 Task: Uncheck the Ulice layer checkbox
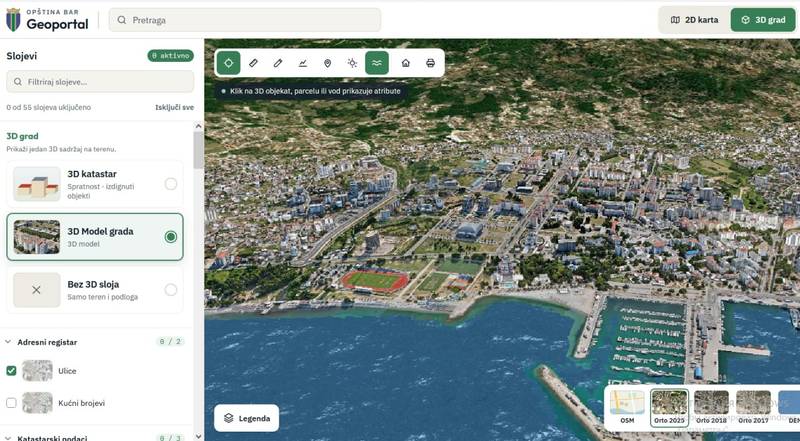coord(11,371)
